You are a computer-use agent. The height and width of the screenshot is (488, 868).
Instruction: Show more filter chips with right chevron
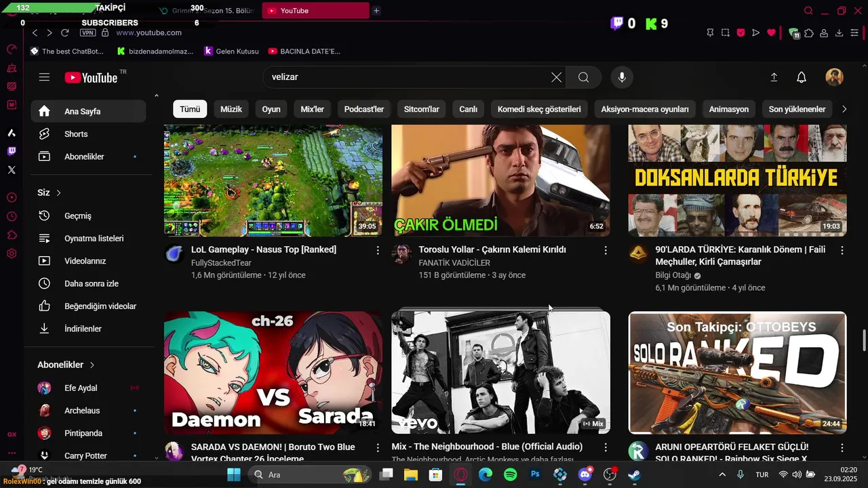tap(844, 109)
